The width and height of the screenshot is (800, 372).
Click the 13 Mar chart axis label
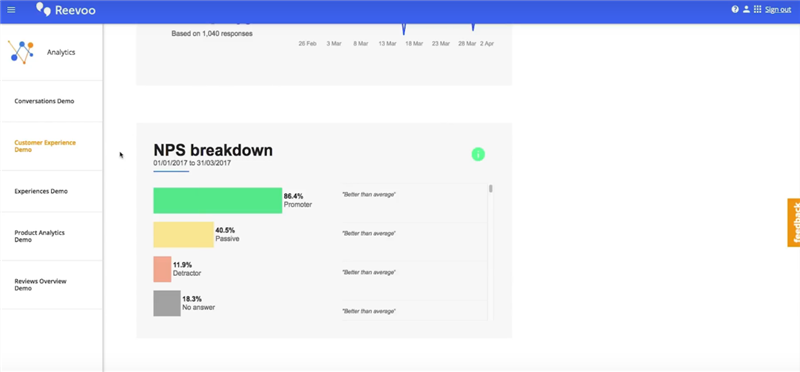tap(387, 44)
